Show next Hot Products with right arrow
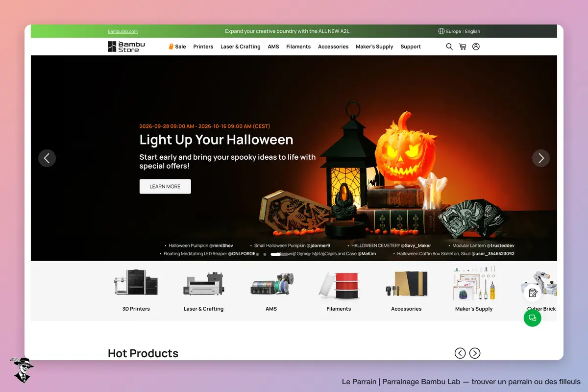The width and height of the screenshot is (588, 392). [475, 353]
